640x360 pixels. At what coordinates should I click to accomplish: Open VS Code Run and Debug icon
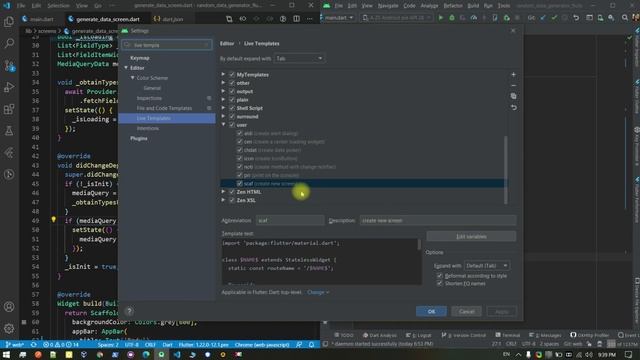point(9,87)
